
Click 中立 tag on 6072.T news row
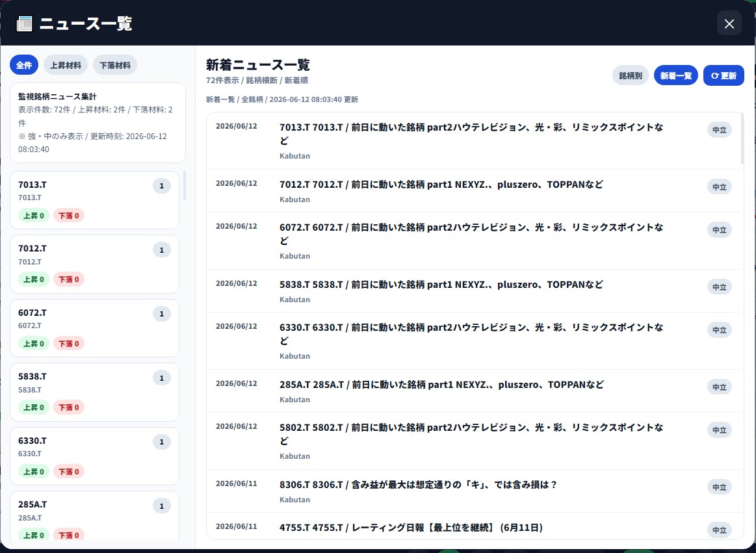(x=720, y=229)
